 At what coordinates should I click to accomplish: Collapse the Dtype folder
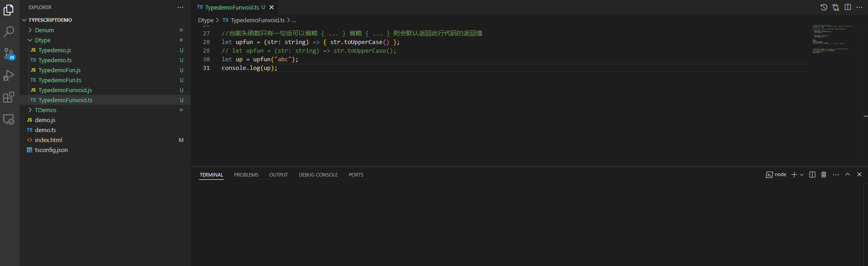[43, 40]
